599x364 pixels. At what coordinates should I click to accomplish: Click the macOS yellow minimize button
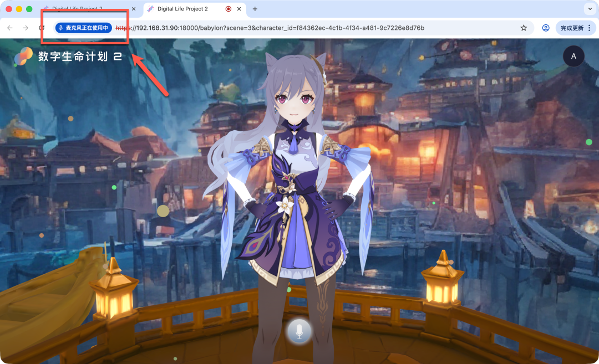coord(19,9)
